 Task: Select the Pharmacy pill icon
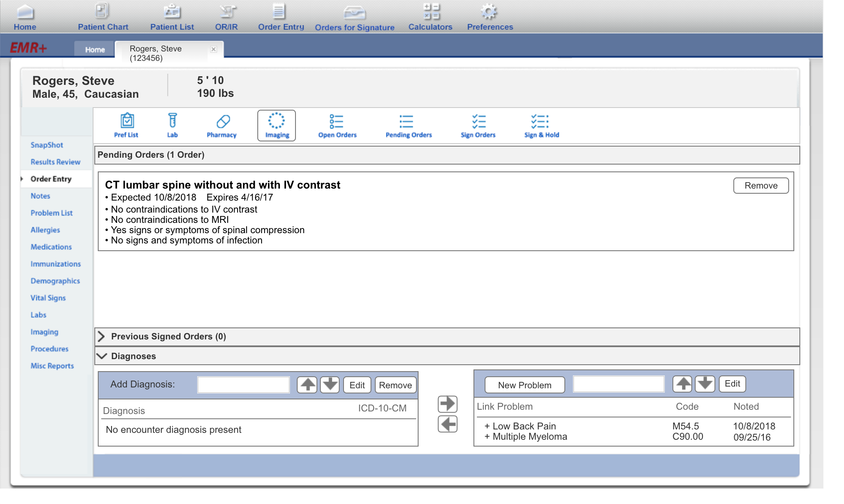click(222, 125)
